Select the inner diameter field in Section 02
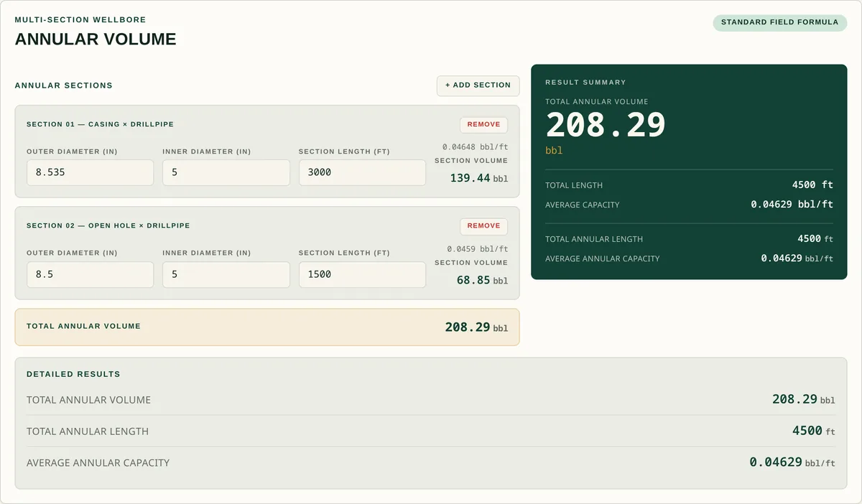 coord(226,274)
